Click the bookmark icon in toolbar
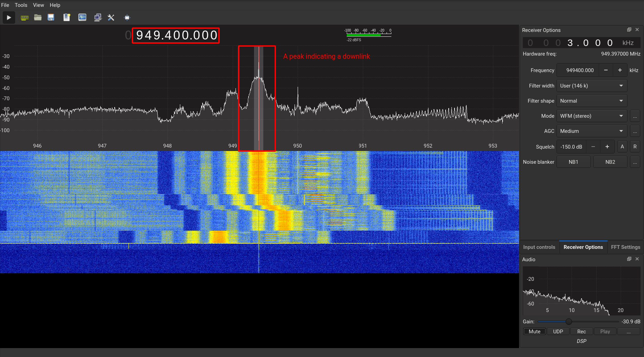644x357 pixels. 67,18
